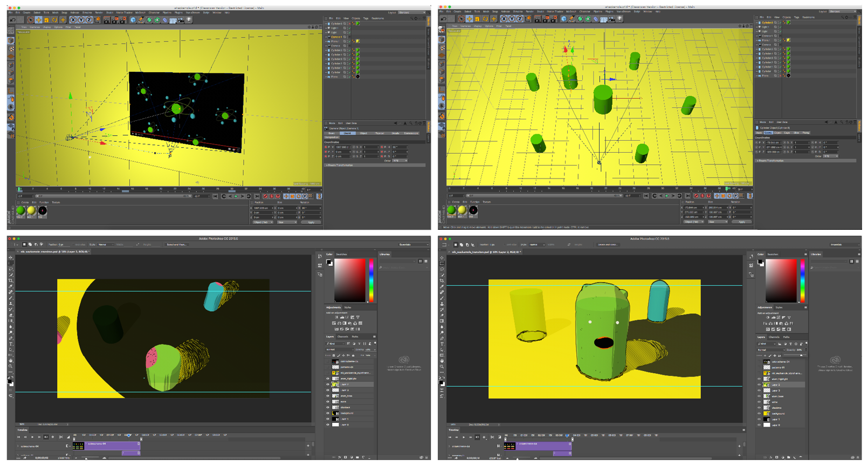Select Hand tool in dark-canvas Photoshop window
This screenshot has height=466, width=868.
(11, 361)
